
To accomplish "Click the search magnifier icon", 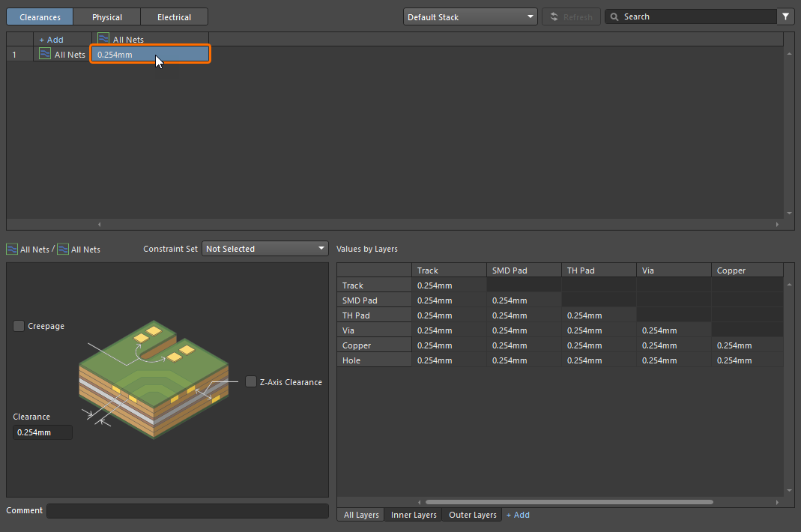I will pyautogui.click(x=614, y=16).
